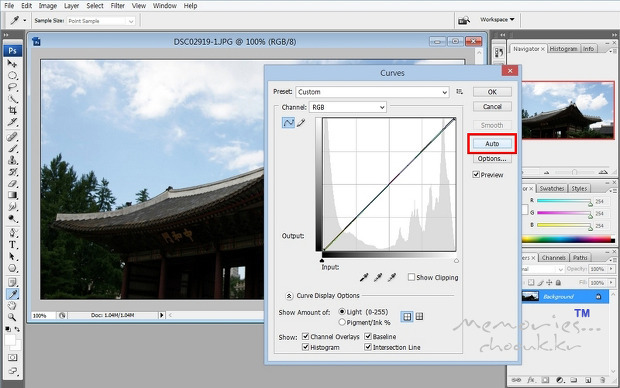Select the Pigment/Ink % radio button
This screenshot has height=388, width=620.
pos(342,322)
